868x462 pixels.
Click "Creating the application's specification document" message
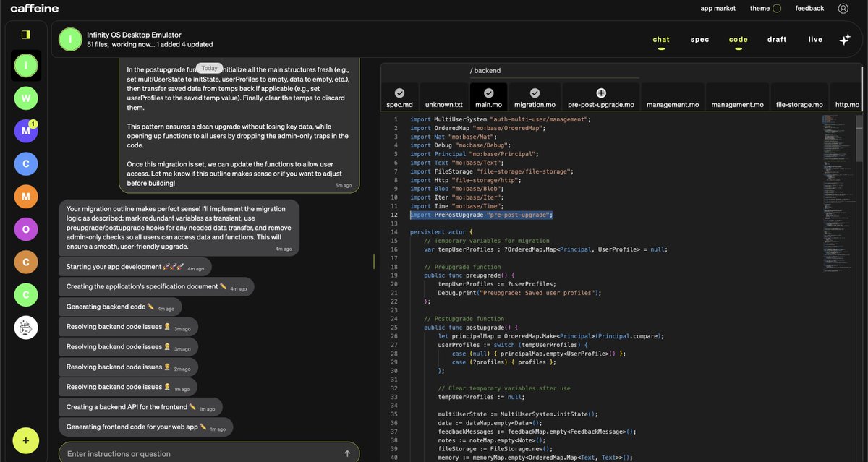tap(156, 287)
